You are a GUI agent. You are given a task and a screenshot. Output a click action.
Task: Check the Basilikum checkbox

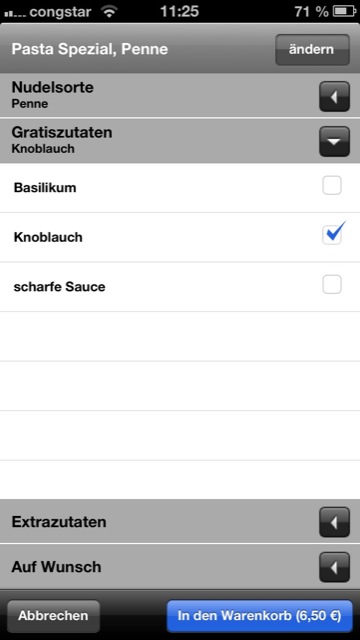(332, 186)
